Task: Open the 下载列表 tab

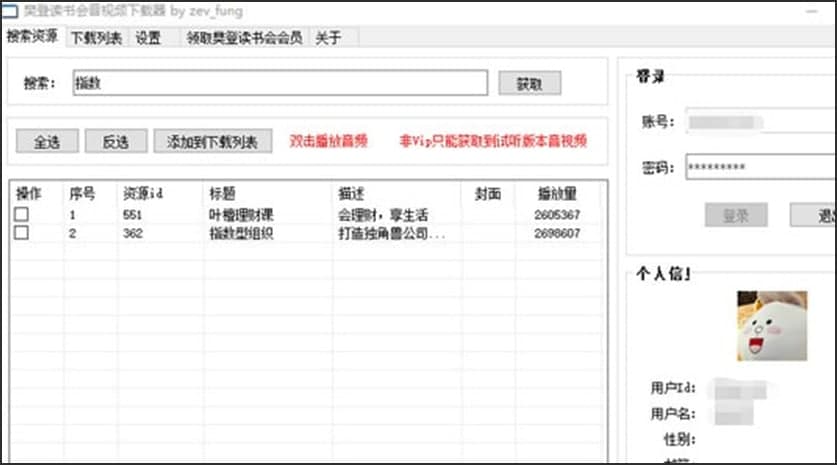Action: point(97,38)
